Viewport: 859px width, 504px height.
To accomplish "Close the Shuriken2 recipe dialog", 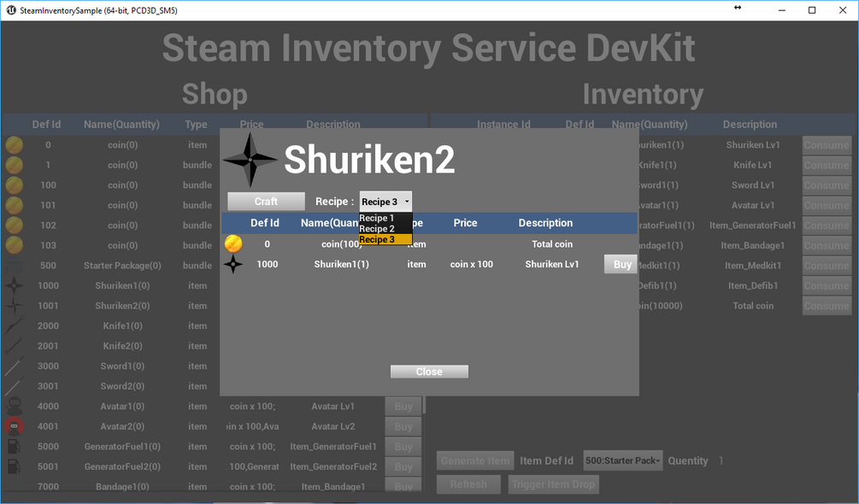I will (429, 372).
